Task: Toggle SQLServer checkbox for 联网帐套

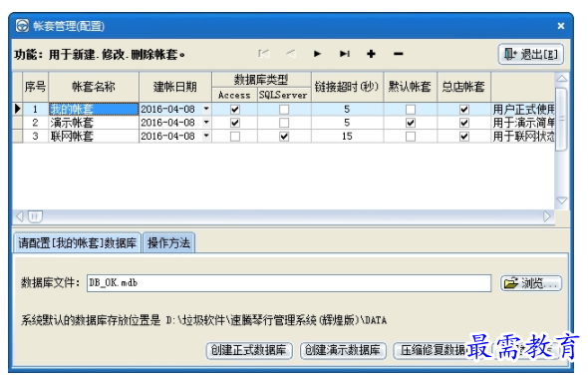Action: (284, 137)
